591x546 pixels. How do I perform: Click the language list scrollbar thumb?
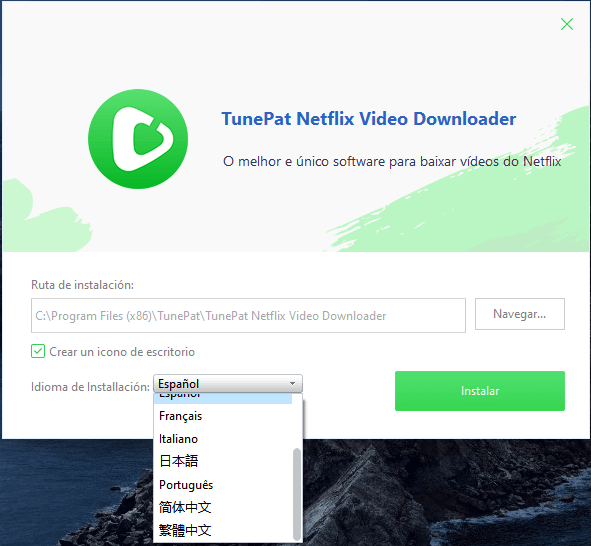click(x=297, y=494)
